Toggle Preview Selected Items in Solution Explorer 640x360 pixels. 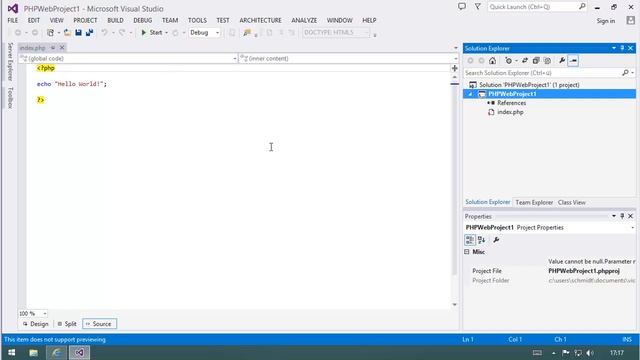[573, 60]
